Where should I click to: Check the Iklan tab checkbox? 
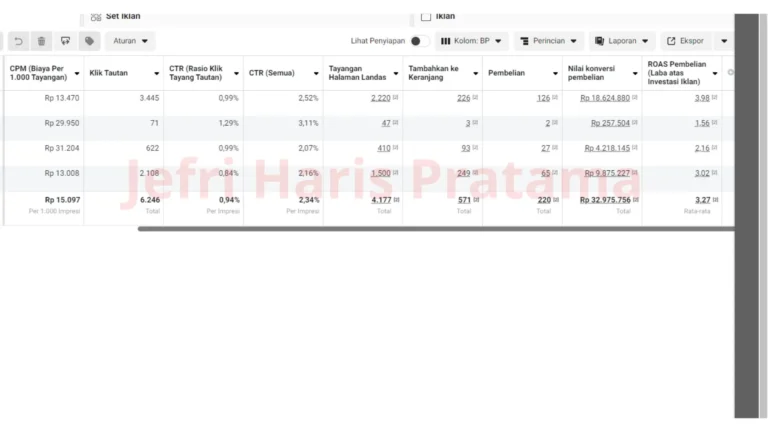point(426,16)
